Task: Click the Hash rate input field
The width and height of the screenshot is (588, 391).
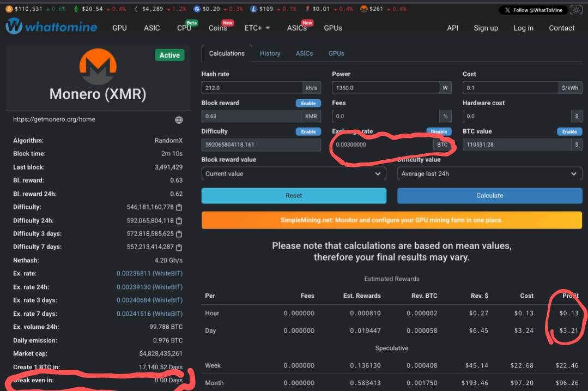Action: tap(252, 88)
